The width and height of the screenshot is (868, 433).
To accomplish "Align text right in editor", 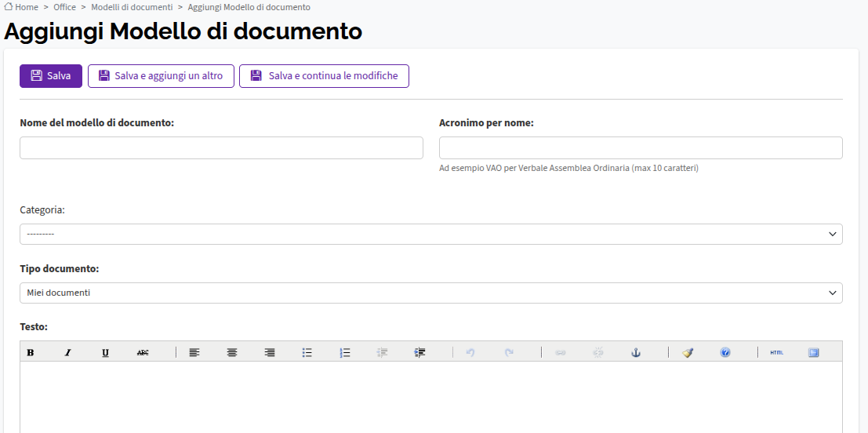I will coord(270,352).
